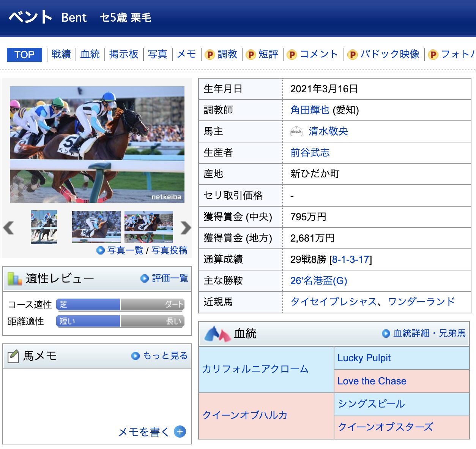Screen dimensions: 476x449
Task: Click the premium P icon beside 短評
Action: point(251,55)
